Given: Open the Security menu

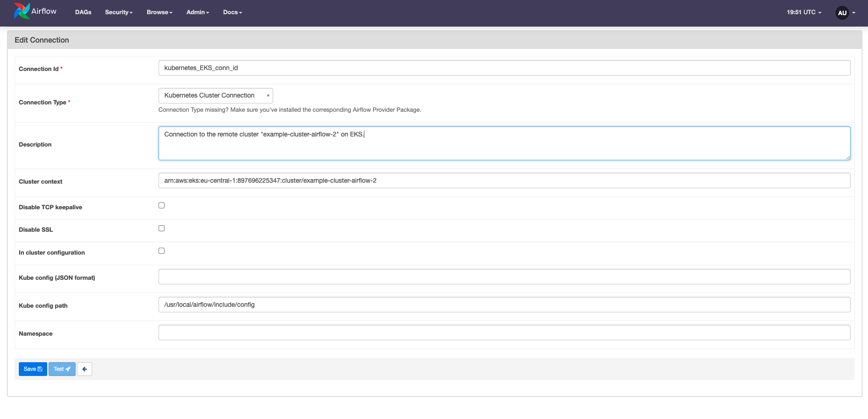Looking at the screenshot, I should pyautogui.click(x=118, y=12).
